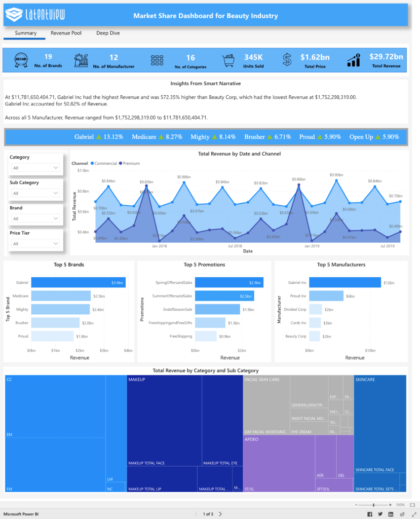420x519 pixels.
Task: Select the Gabriel Inc manufacturer bar
Action: click(345, 283)
